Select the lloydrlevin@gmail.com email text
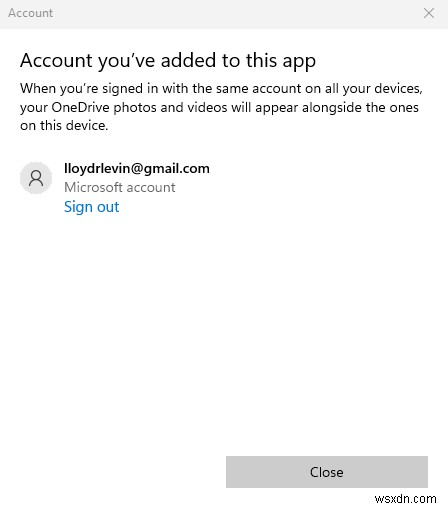448x509 pixels. tap(137, 168)
